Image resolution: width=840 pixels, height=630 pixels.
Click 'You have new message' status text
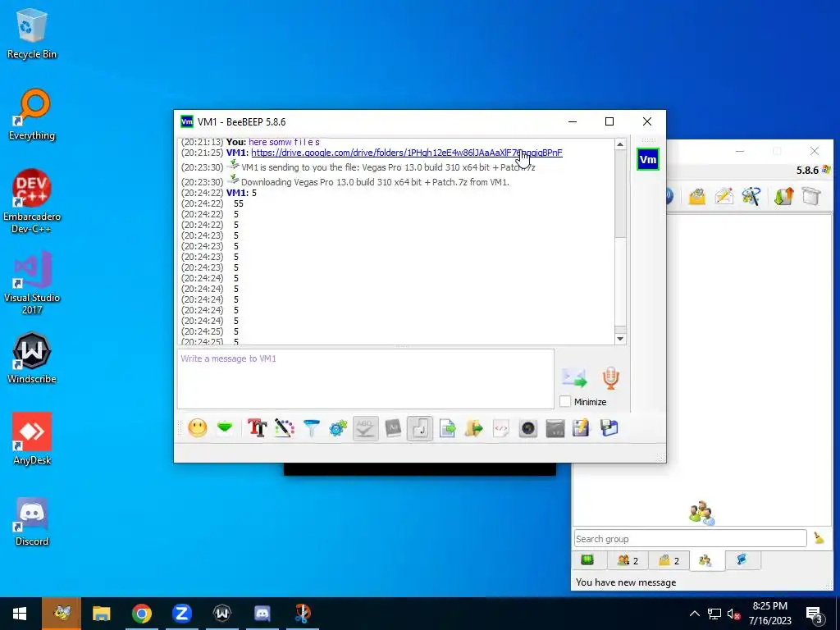[x=626, y=582]
